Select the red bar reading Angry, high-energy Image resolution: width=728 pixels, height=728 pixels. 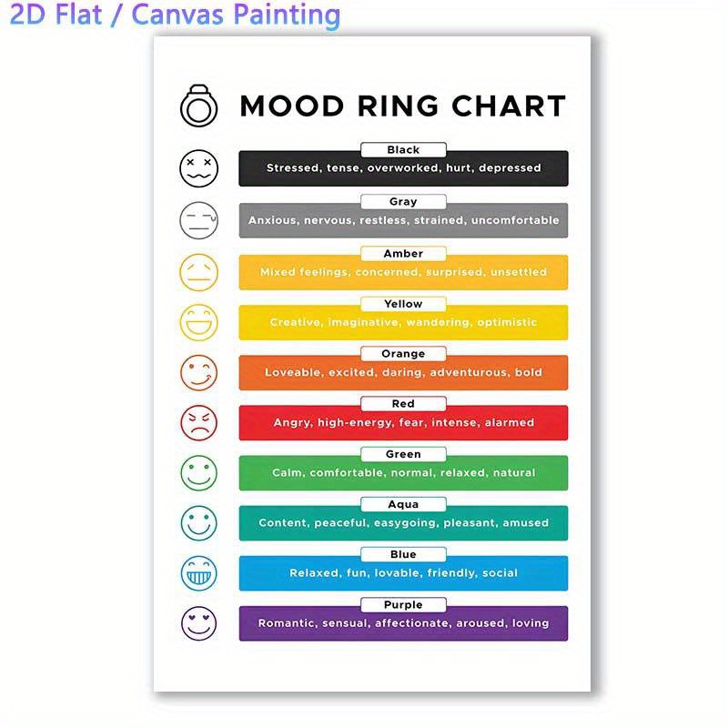pos(403,424)
